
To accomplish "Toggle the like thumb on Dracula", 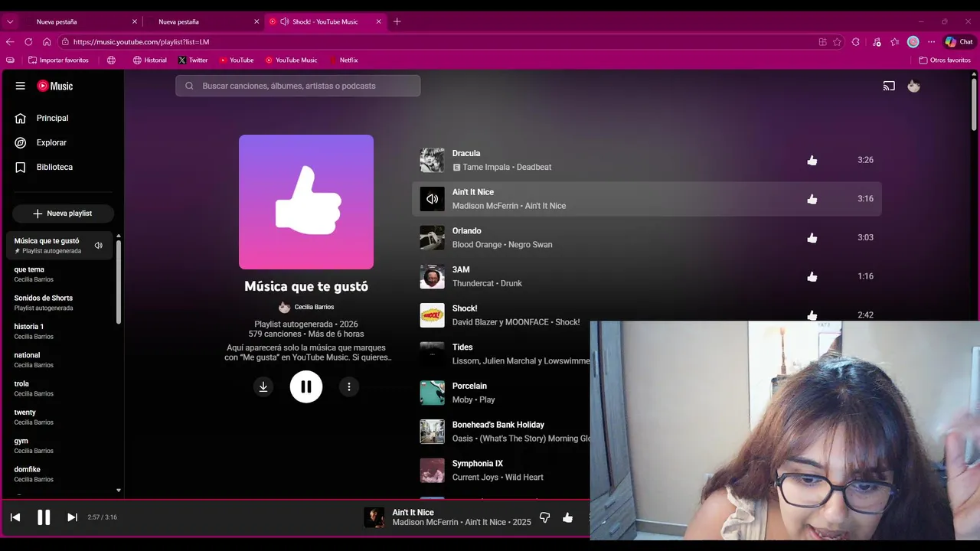I will coord(812,160).
